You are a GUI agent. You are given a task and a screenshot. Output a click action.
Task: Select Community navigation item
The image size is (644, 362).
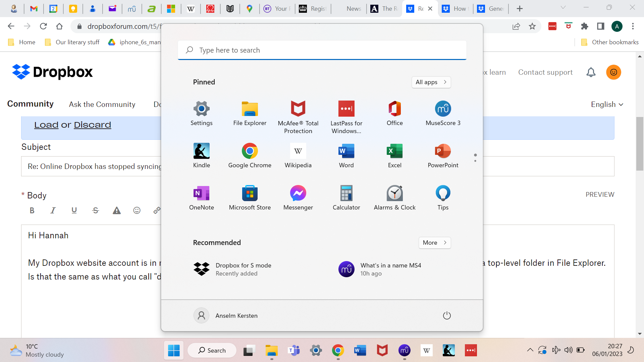point(31,104)
